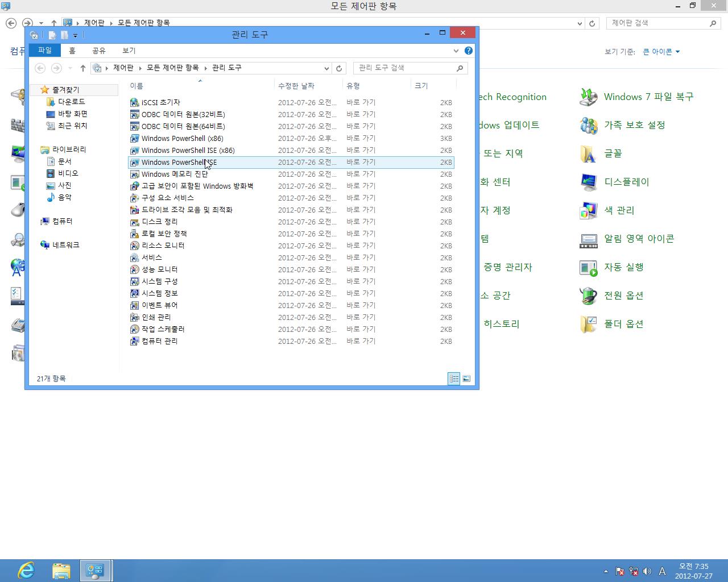
Task: Click the clock in the taskbar
Action: point(693,571)
